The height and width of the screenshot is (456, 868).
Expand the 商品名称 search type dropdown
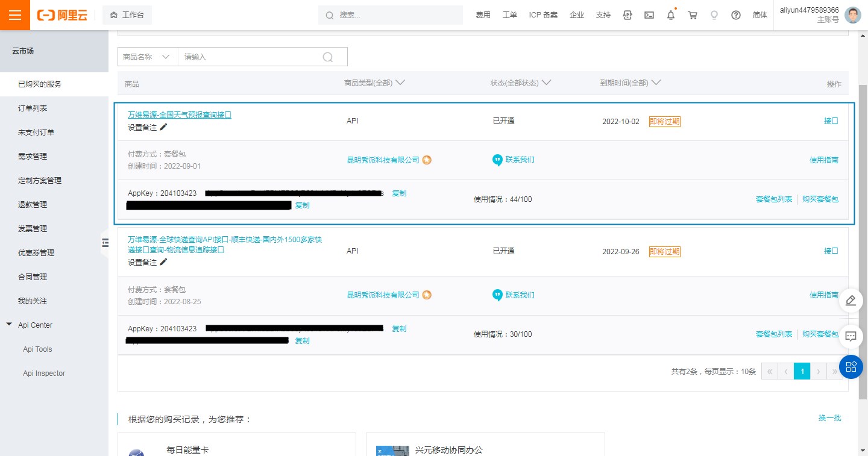(147, 57)
